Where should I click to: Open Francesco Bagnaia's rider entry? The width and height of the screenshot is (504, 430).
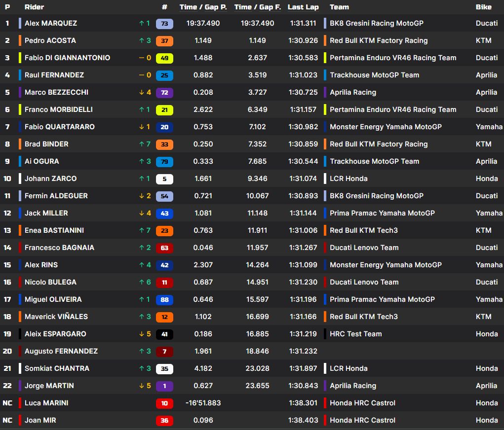(59, 248)
